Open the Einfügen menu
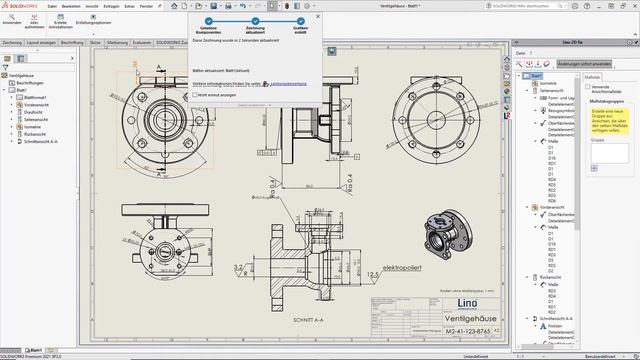640x360 pixels. click(111, 6)
